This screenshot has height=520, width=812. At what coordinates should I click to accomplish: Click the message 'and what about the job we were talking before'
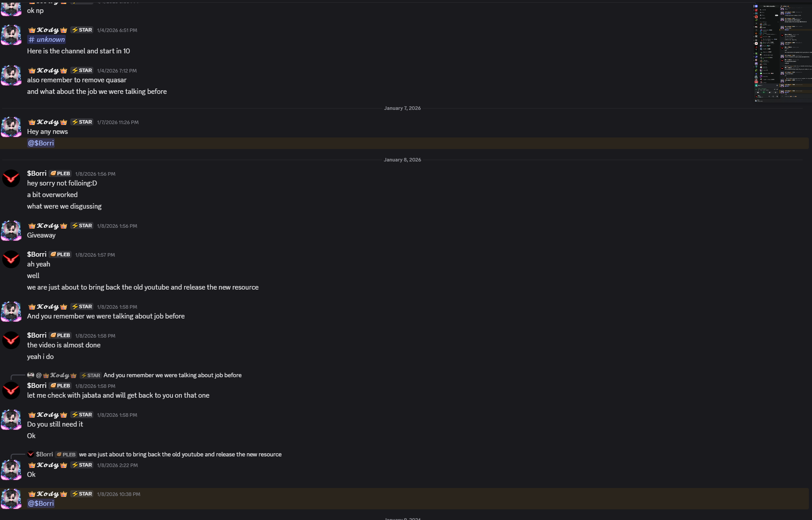97,92
